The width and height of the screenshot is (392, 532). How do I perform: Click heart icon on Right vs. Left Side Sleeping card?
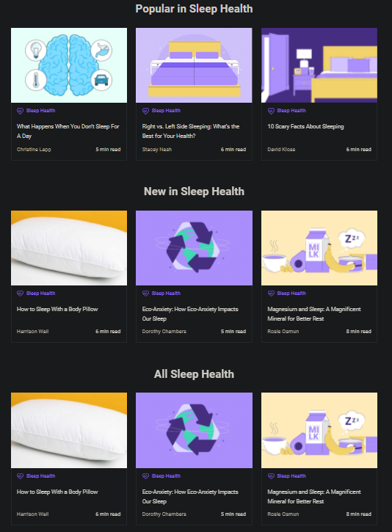[x=145, y=111]
